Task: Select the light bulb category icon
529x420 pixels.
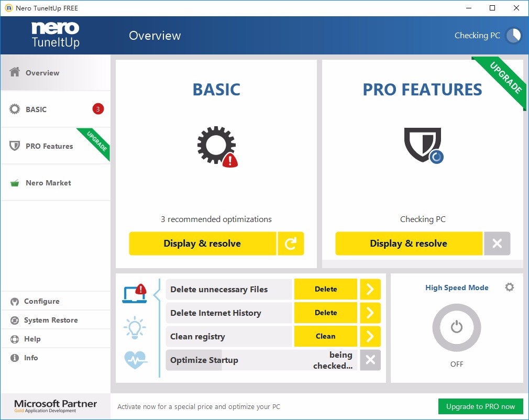Action: coord(135,327)
